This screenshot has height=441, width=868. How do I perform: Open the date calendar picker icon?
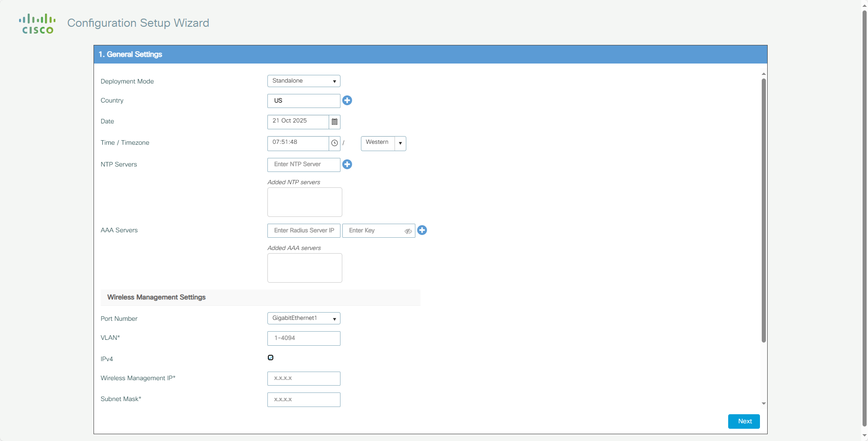tap(335, 122)
